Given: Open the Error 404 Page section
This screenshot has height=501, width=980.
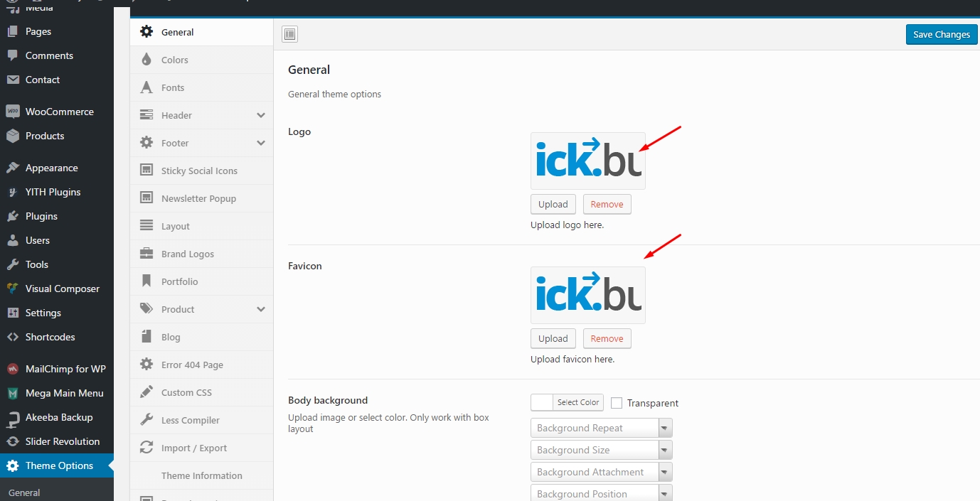Looking at the screenshot, I should 202,365.
